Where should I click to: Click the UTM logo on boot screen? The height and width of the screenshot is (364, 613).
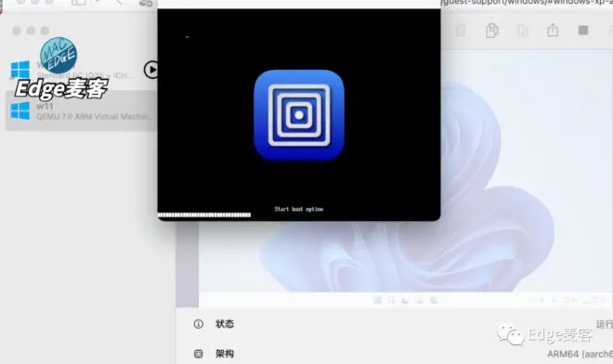coord(299,115)
